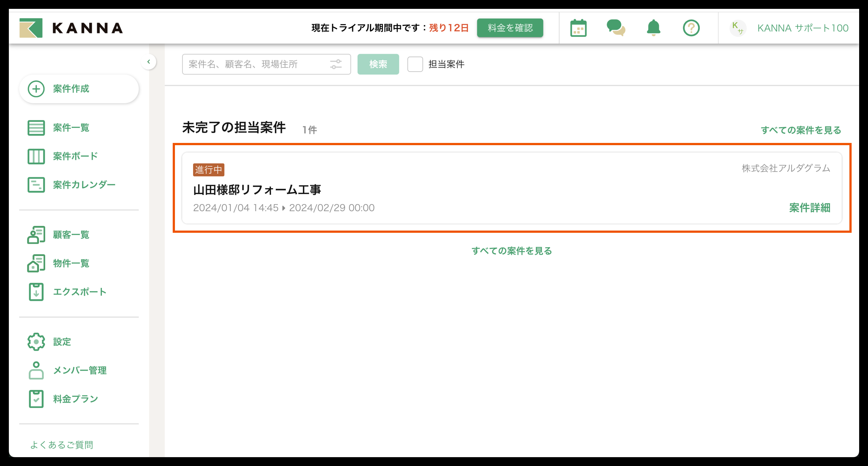
Task: Click the 設定 gear icon
Action: point(36,342)
